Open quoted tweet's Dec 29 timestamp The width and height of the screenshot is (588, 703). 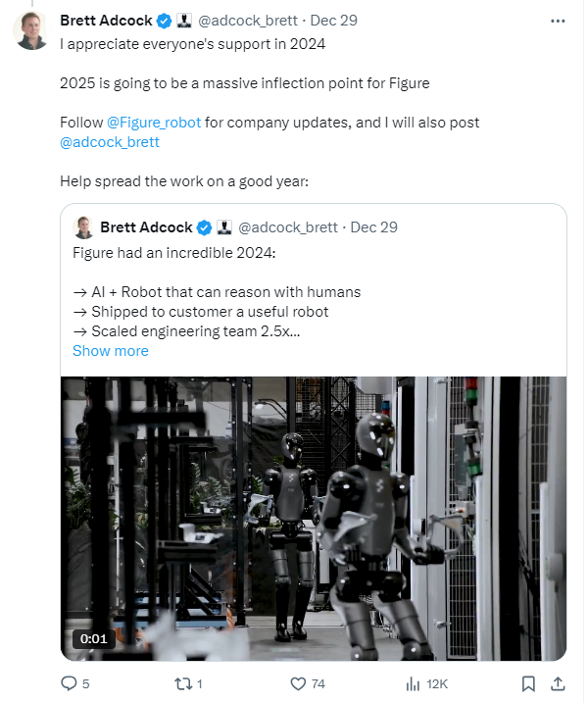coord(373,227)
